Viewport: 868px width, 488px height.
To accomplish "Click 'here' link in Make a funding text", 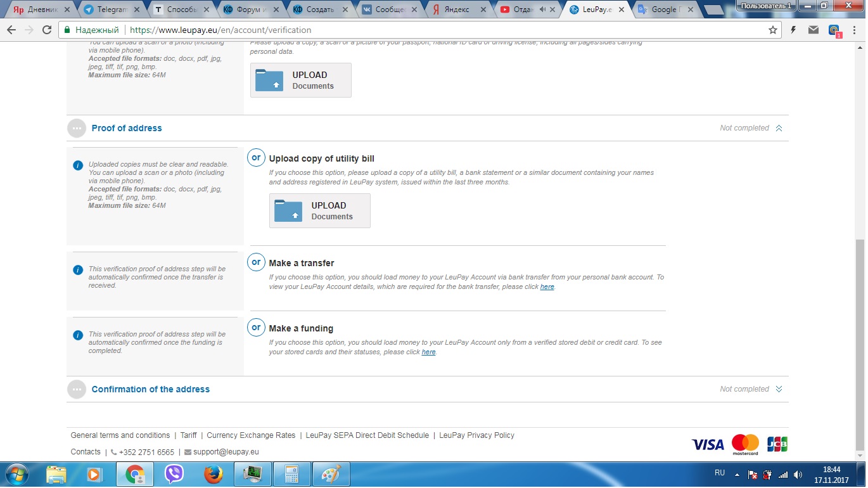I will (428, 352).
